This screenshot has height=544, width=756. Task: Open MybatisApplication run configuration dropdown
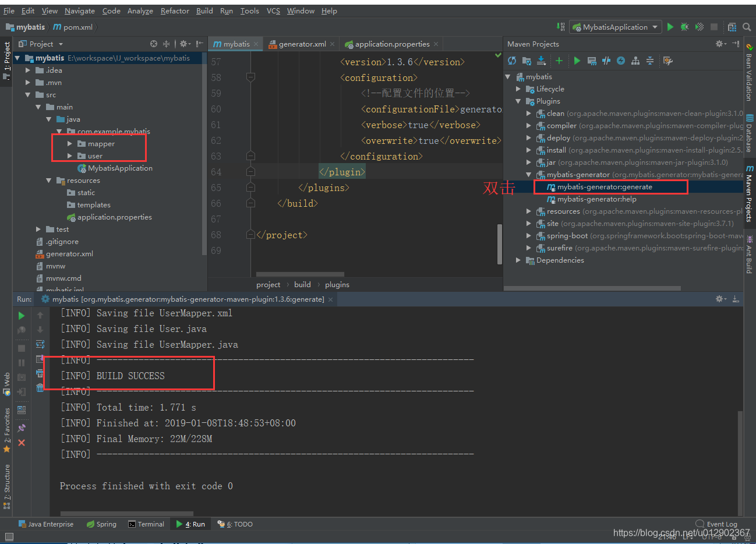[x=616, y=27]
